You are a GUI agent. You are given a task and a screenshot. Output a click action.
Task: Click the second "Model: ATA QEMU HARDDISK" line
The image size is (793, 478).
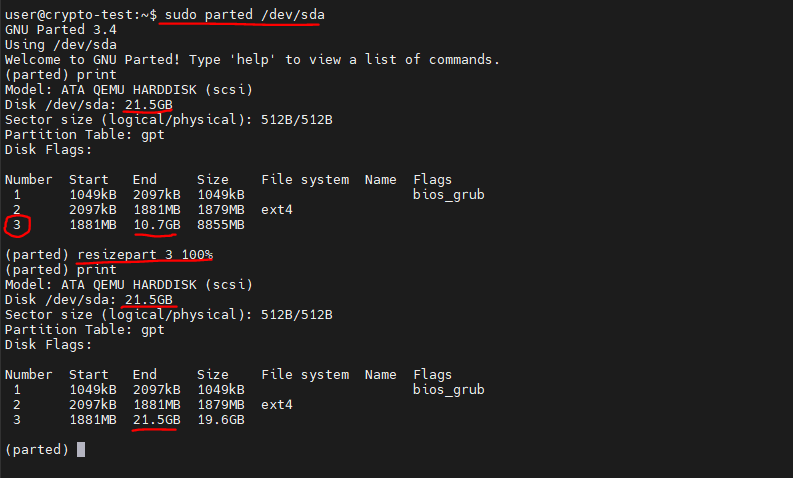coord(129,285)
